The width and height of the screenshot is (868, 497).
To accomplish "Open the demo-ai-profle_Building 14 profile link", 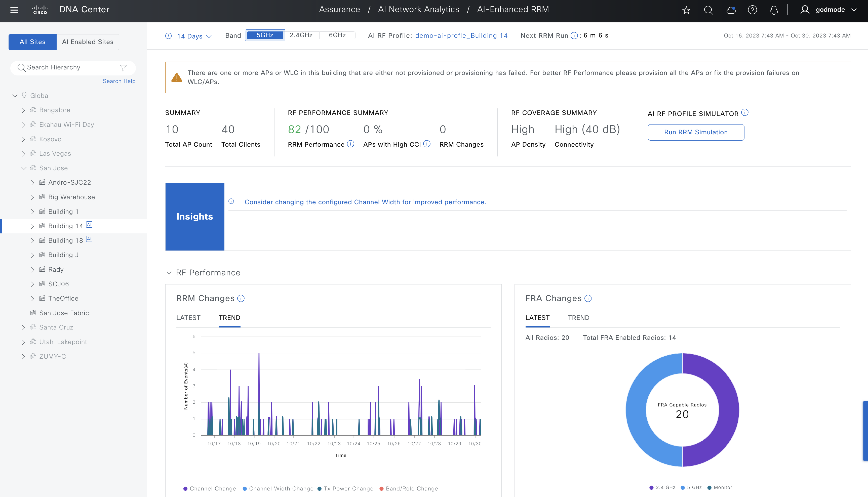I will click(x=461, y=35).
